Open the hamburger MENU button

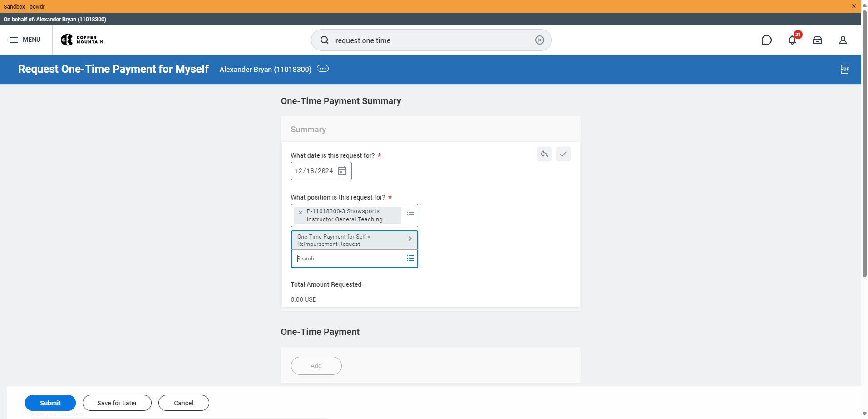coord(25,40)
